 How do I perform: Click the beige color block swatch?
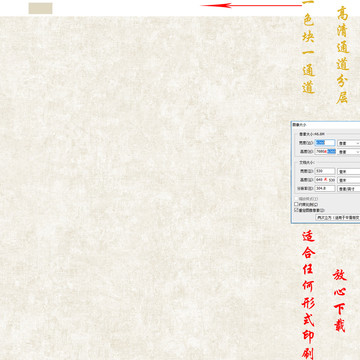[40, 8]
